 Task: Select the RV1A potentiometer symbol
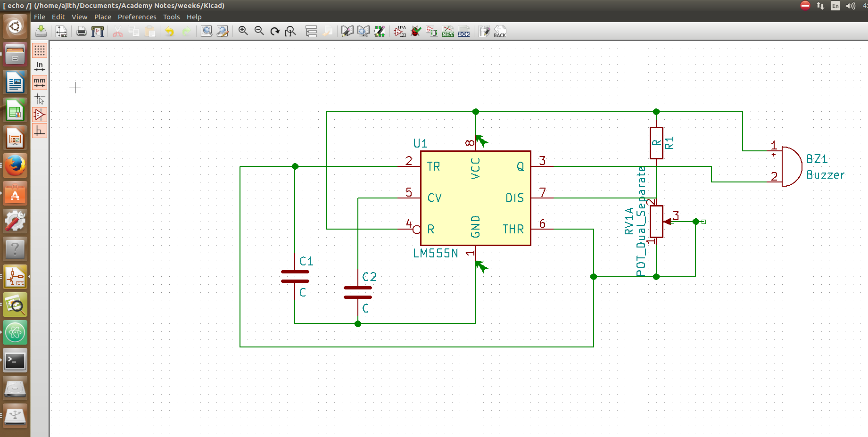[656, 222]
